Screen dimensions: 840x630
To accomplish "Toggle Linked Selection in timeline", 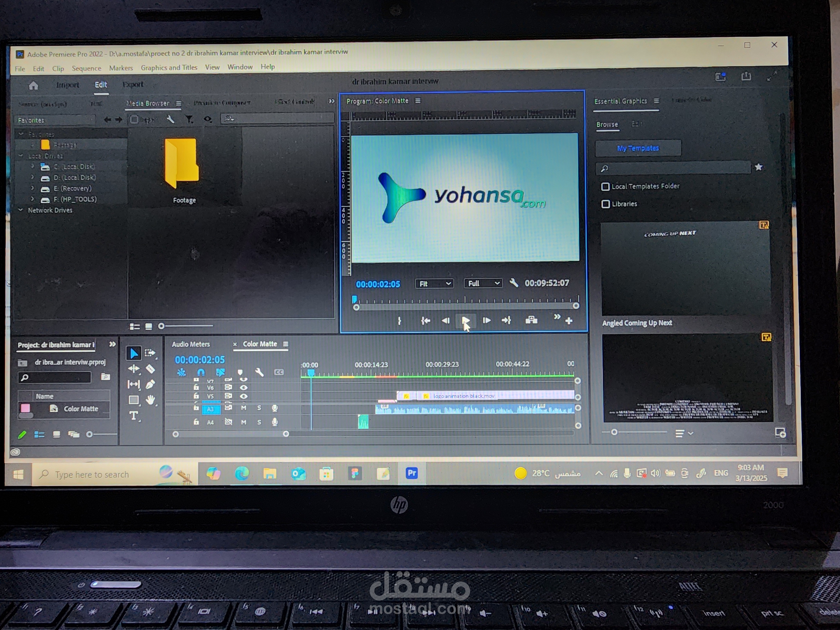I will [220, 373].
